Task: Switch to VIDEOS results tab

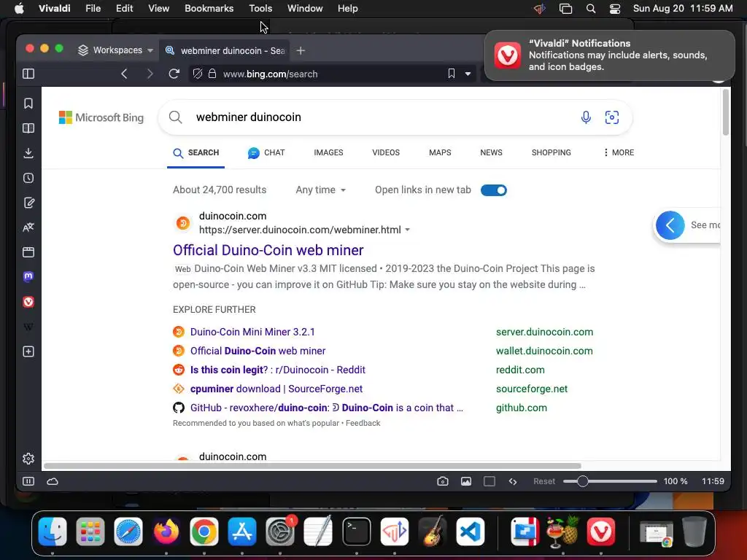Action: click(386, 152)
